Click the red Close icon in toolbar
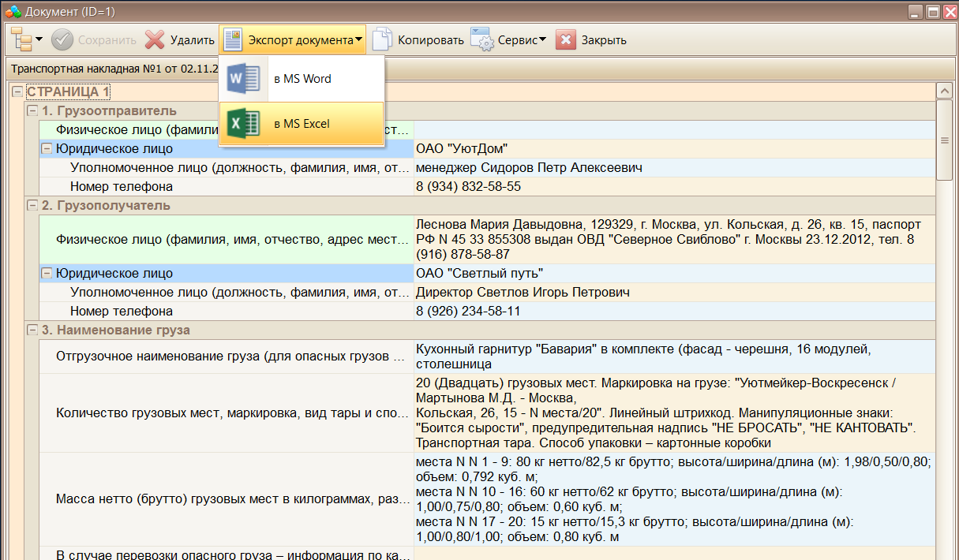The image size is (959, 560). [x=565, y=39]
